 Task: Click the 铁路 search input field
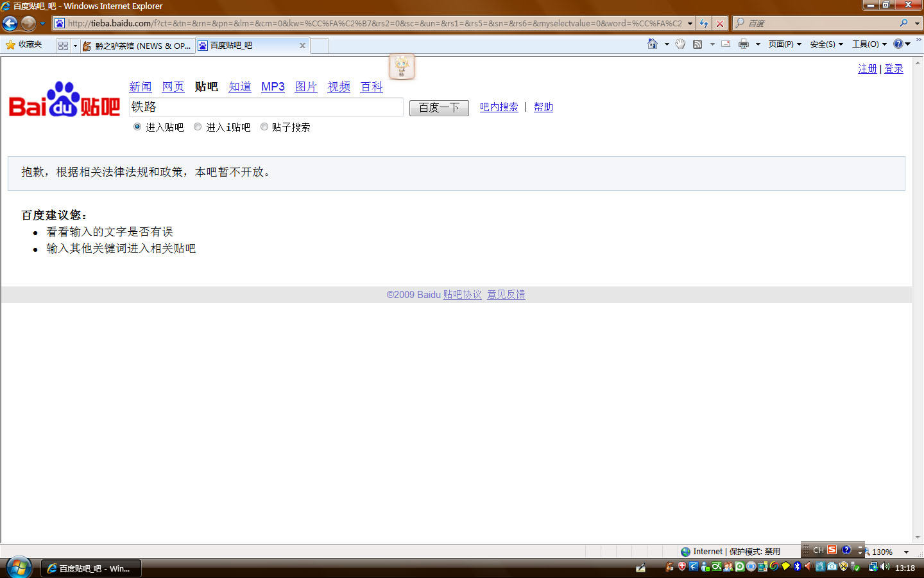tap(266, 107)
